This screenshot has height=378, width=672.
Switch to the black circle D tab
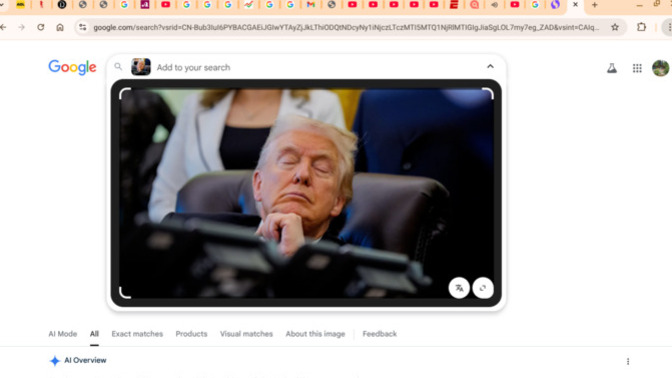click(62, 5)
